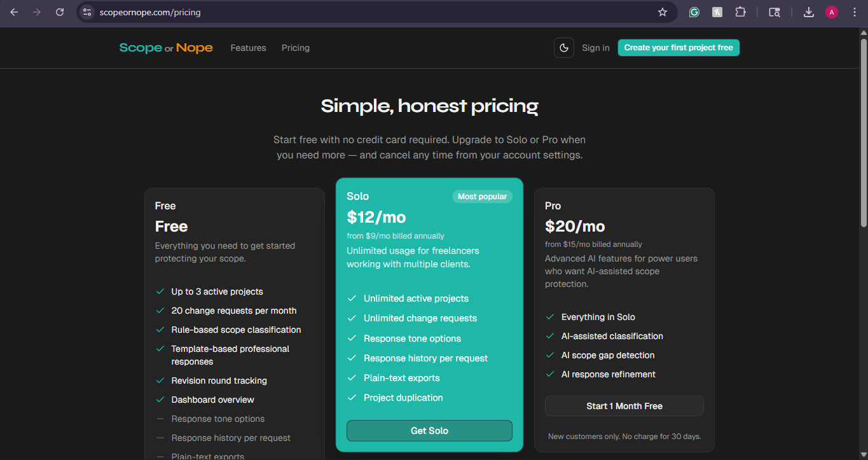Open the browser extensions puzzle icon
Viewport: 868px width, 460px height.
tap(740, 12)
